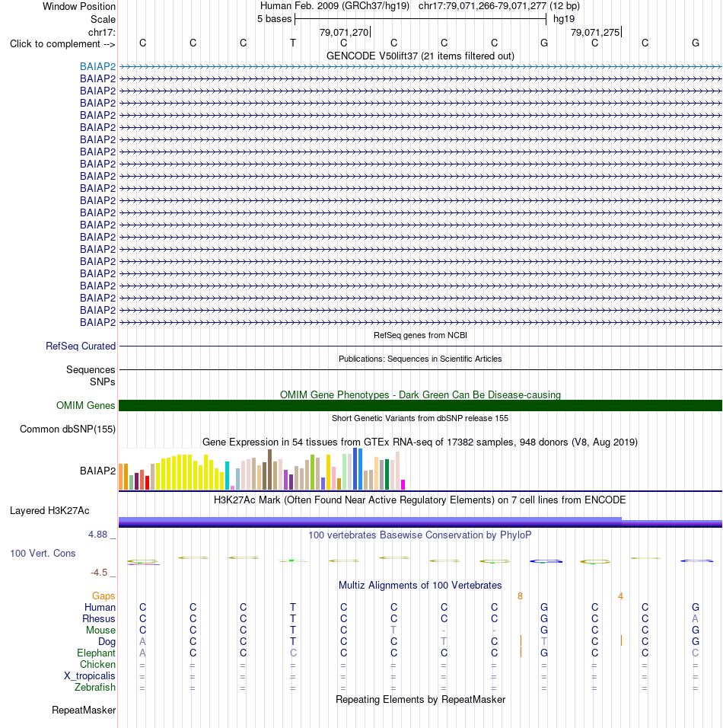Click 'Multiz Alignments of 100 Vertebrates' title

420,586
